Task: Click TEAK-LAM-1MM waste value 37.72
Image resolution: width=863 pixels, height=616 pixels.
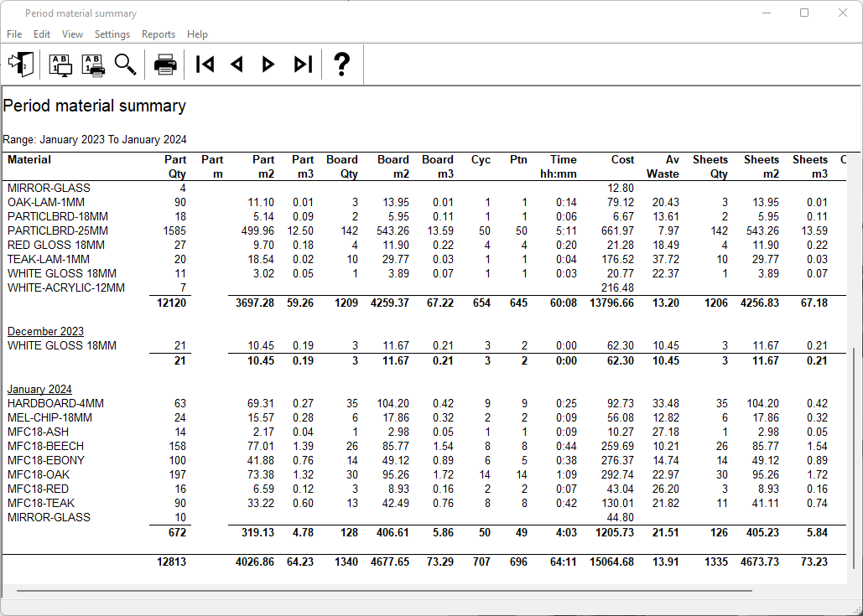Action: [x=666, y=260]
